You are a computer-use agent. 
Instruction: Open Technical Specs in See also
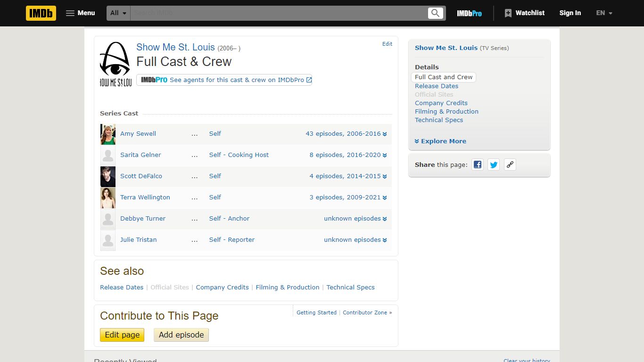350,288
